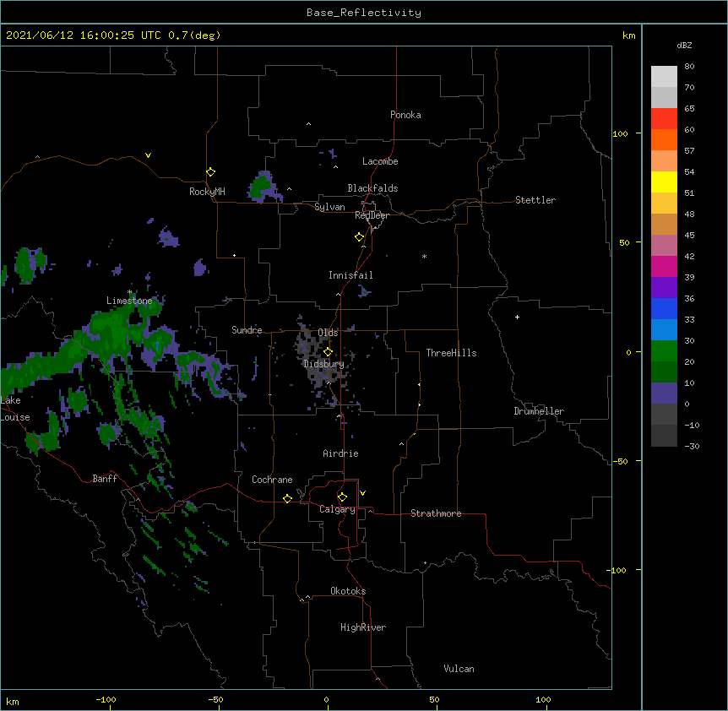
Task: Click the Banff map label
Action: pos(105,479)
